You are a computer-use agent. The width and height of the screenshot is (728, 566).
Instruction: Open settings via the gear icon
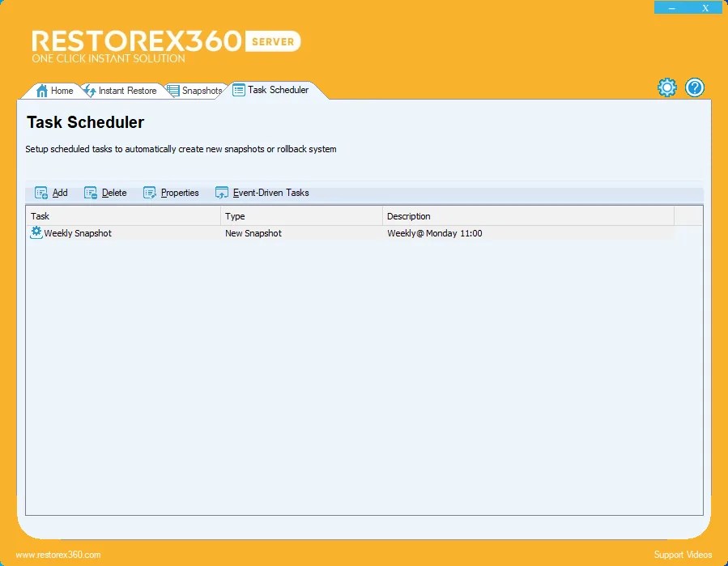[666, 87]
